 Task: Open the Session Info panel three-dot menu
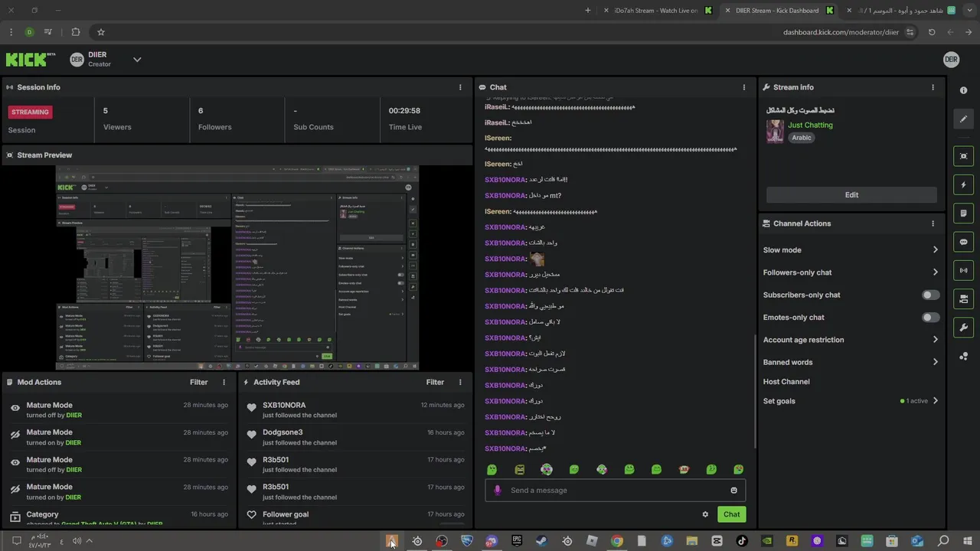pyautogui.click(x=460, y=87)
